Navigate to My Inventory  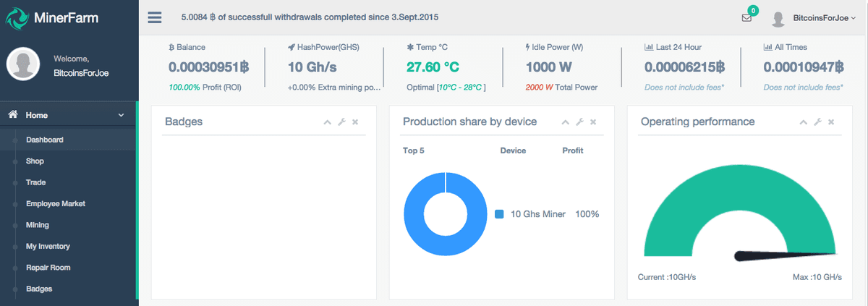pos(48,247)
